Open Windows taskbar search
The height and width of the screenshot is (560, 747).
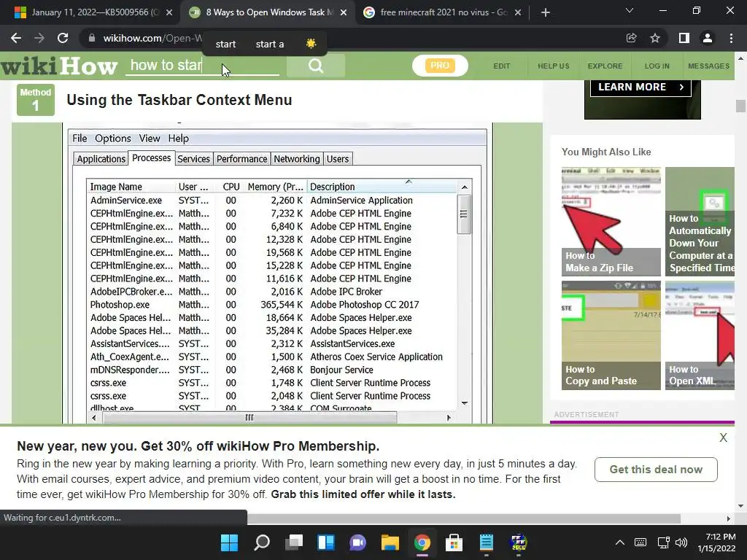click(x=262, y=542)
